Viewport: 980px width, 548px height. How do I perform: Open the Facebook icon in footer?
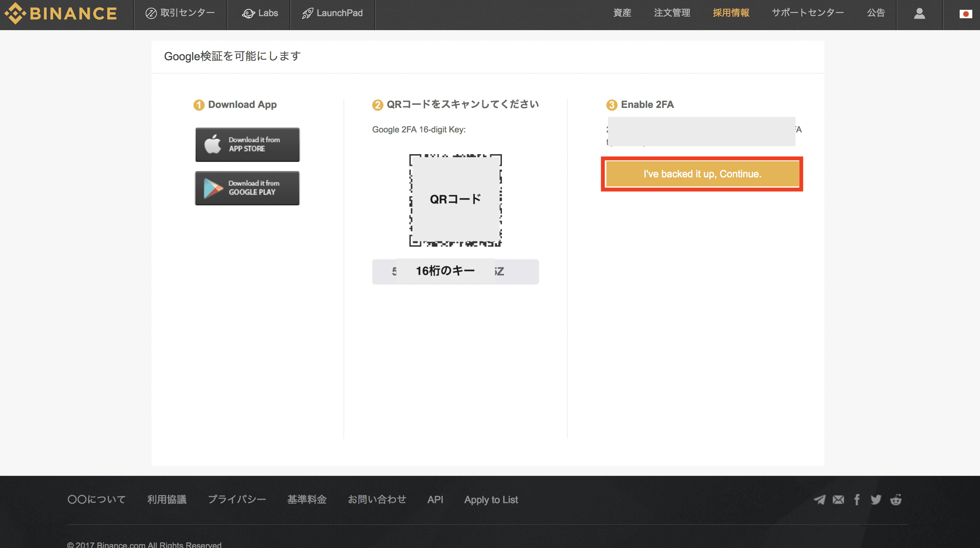[857, 499]
